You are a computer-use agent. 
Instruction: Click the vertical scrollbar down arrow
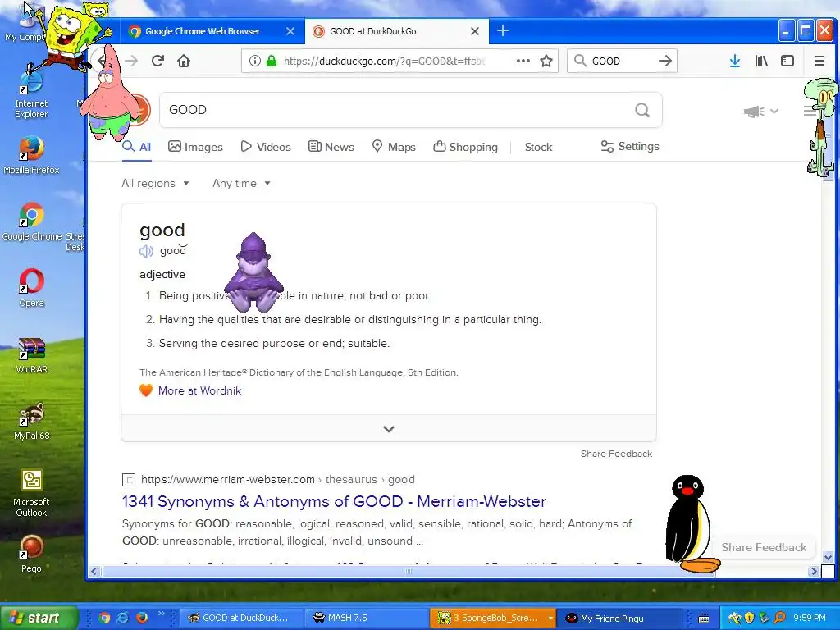pos(828,557)
